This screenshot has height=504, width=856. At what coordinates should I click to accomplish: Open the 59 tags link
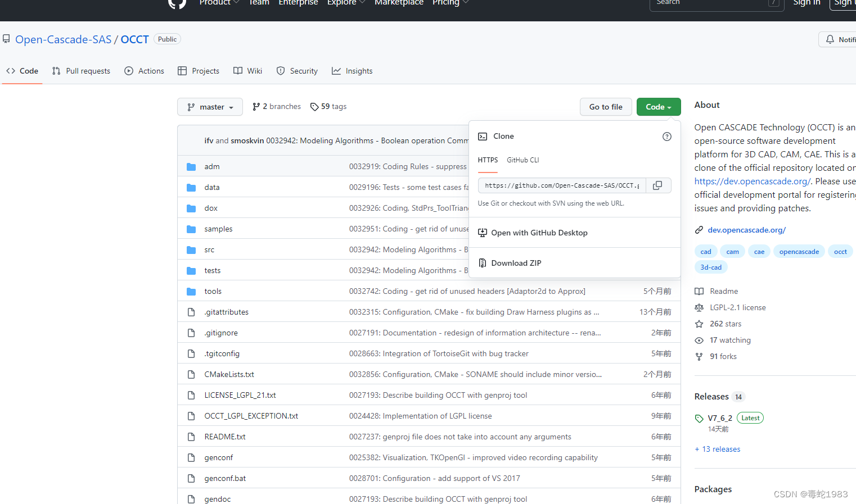(x=328, y=107)
